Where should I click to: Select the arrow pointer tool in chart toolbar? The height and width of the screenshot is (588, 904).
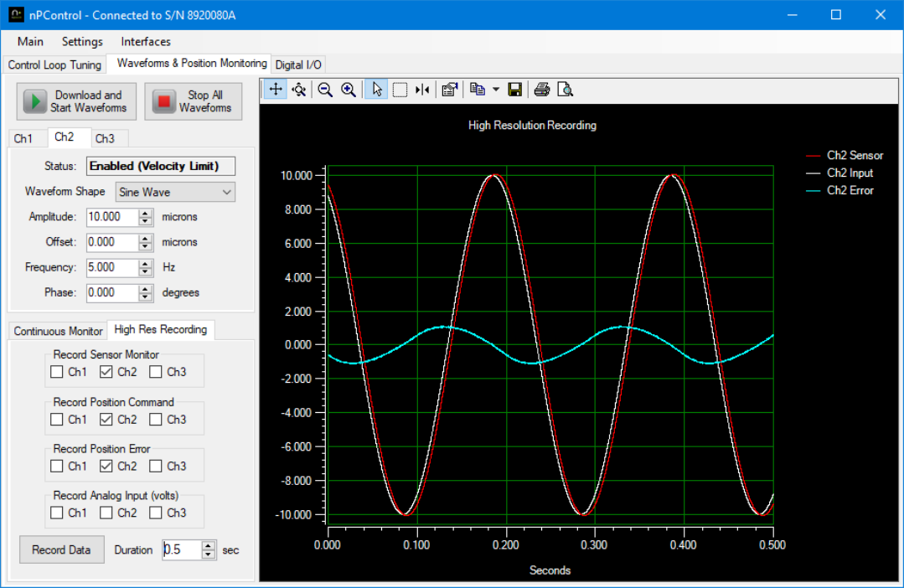pyautogui.click(x=376, y=90)
